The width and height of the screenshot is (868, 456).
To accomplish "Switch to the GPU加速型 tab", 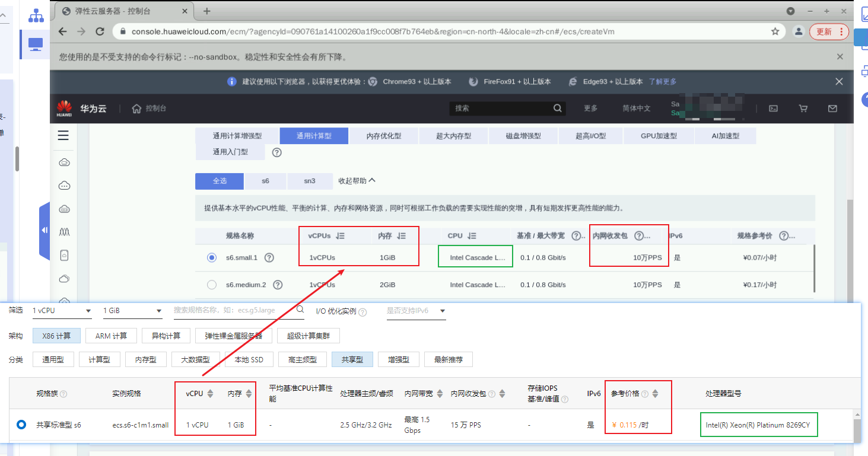I will [x=659, y=135].
